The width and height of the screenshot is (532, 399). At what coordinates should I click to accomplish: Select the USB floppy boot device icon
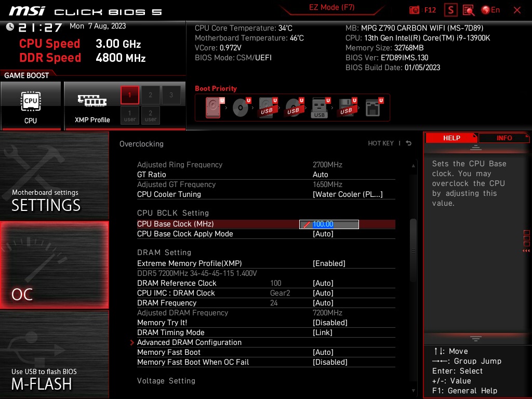click(347, 108)
